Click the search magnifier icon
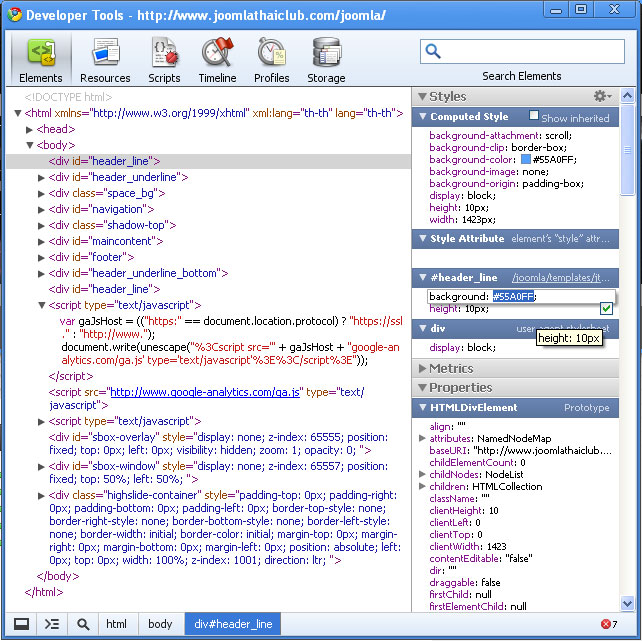Image resolution: width=642 pixels, height=641 pixels. (x=433, y=51)
